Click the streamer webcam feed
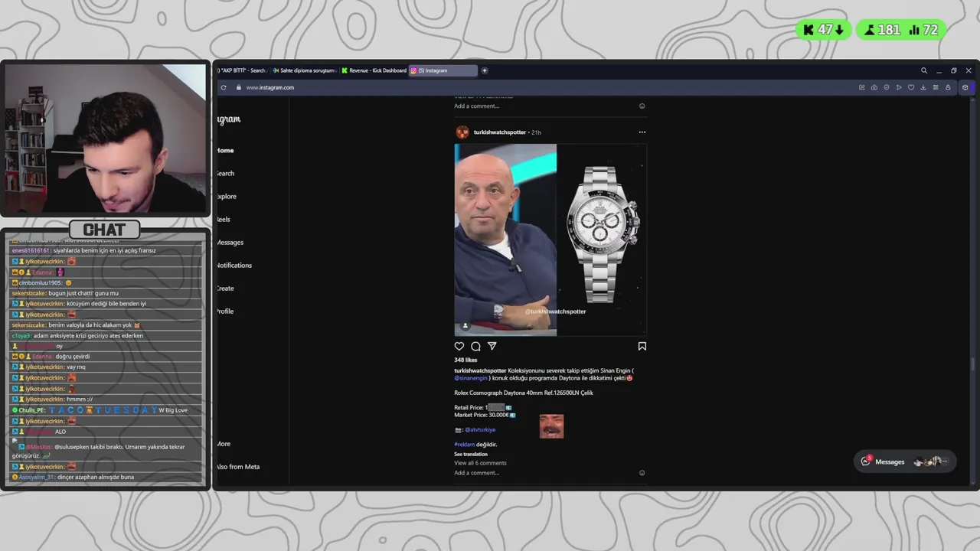Screen dimensions: 980x551 point(106,138)
